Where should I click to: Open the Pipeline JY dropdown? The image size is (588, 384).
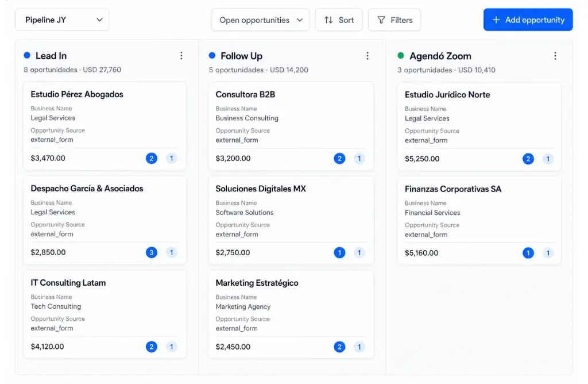[x=62, y=20]
